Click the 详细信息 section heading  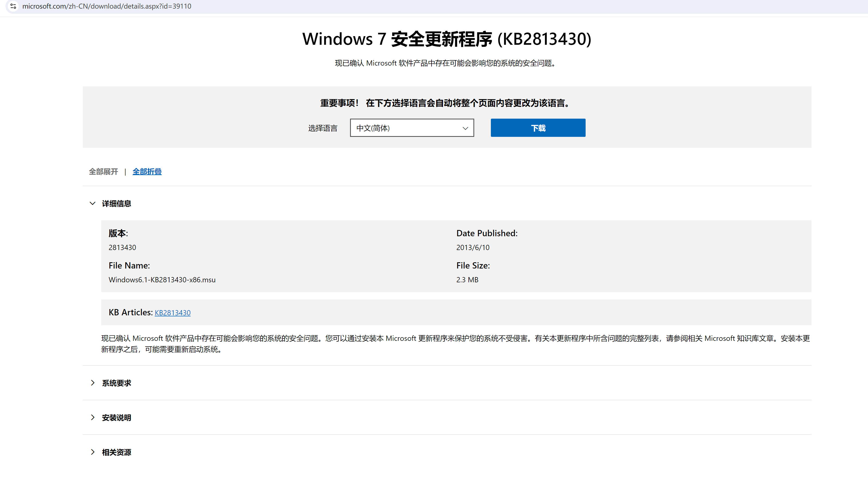point(116,203)
